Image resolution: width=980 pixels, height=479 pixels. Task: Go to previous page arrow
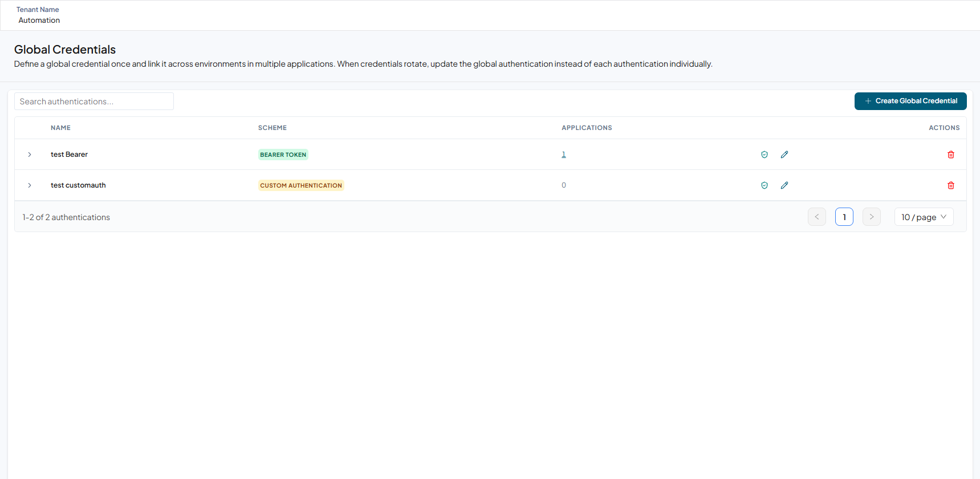[817, 217]
